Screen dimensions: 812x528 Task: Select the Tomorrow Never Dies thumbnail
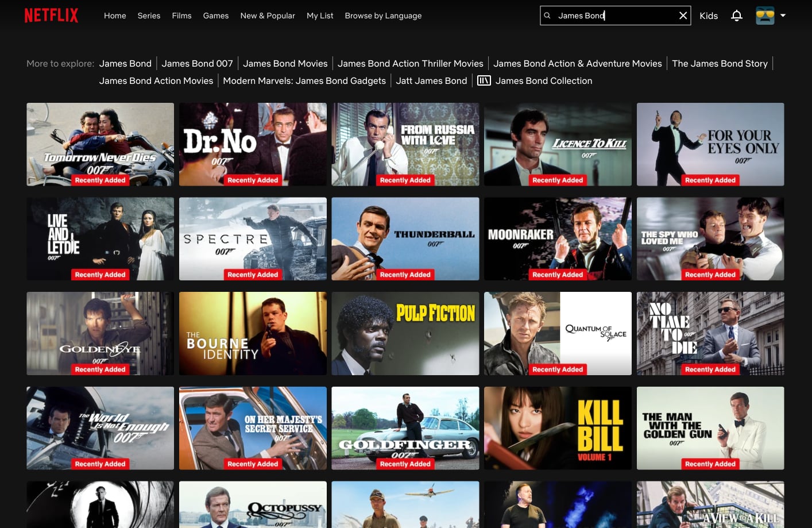tap(100, 144)
